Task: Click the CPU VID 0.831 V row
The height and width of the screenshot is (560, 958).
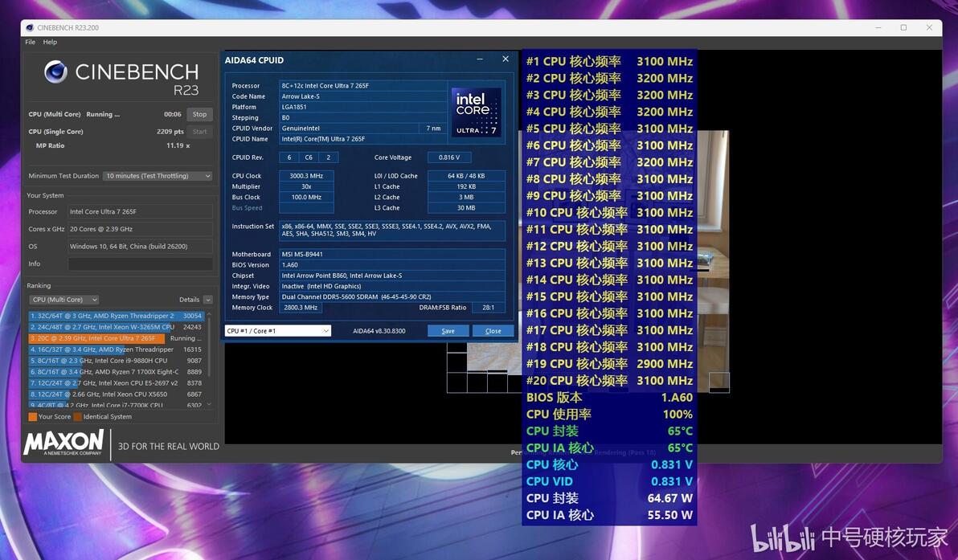Action: coord(609,481)
